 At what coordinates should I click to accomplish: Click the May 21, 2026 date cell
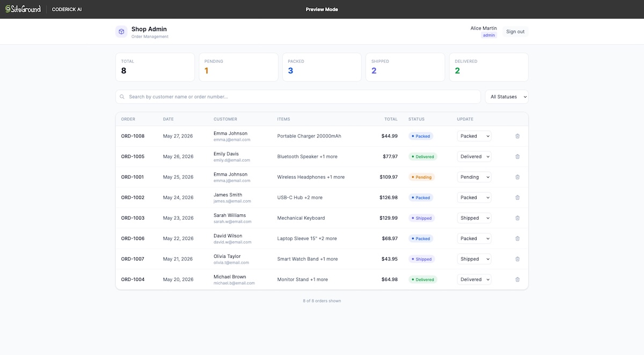click(178, 259)
